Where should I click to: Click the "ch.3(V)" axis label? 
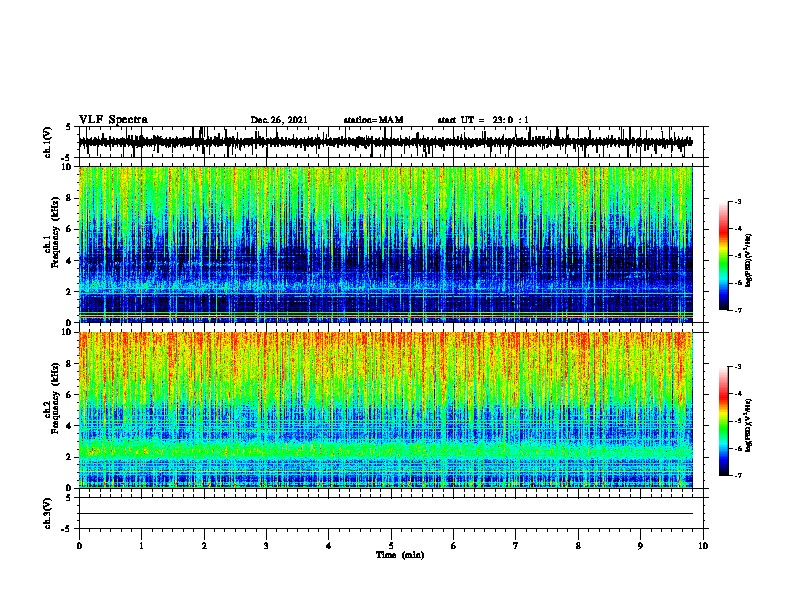pos(48,513)
